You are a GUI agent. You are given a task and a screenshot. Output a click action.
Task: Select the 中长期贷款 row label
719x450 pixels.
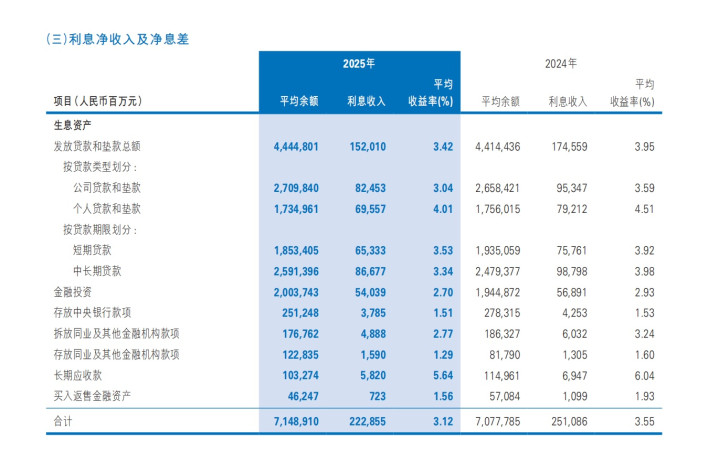97,271
